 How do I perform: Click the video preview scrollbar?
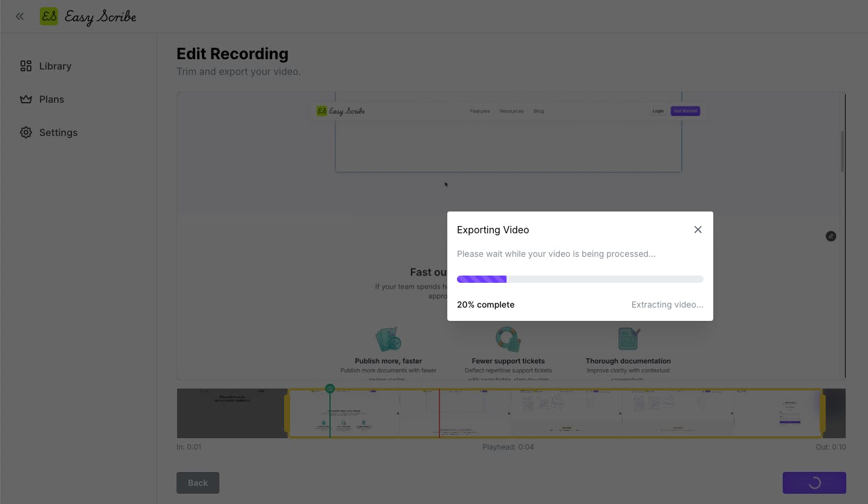tap(842, 151)
